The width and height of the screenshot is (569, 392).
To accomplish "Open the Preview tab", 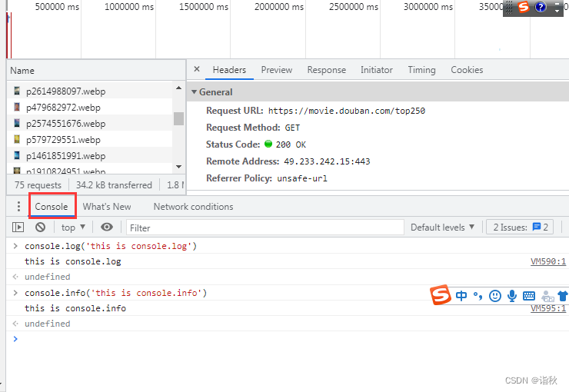I will 277,70.
